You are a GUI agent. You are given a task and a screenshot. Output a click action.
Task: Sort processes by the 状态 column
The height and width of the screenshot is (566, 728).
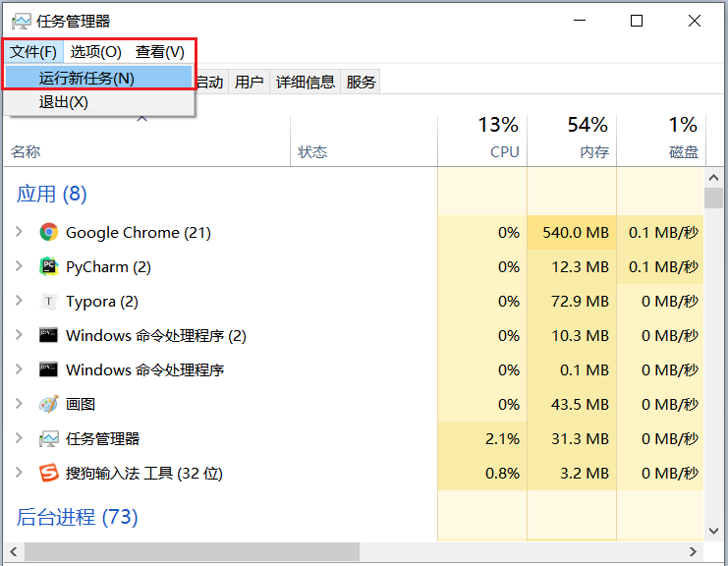(364, 141)
